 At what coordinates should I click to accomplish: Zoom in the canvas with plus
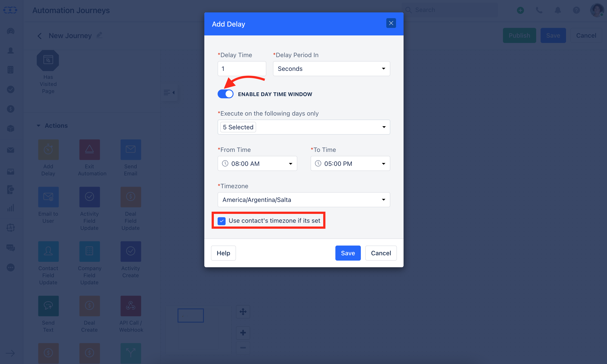[x=243, y=333]
